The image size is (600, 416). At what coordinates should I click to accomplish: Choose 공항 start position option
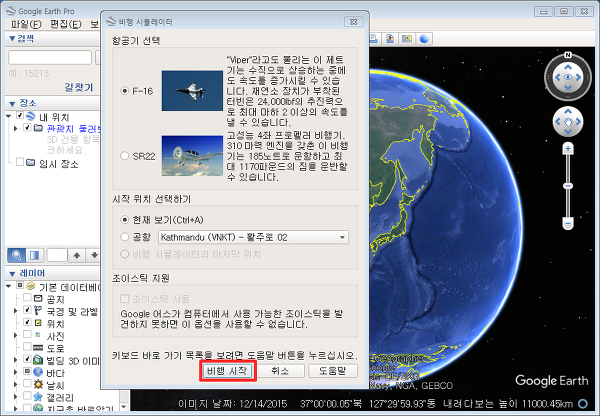coord(124,237)
